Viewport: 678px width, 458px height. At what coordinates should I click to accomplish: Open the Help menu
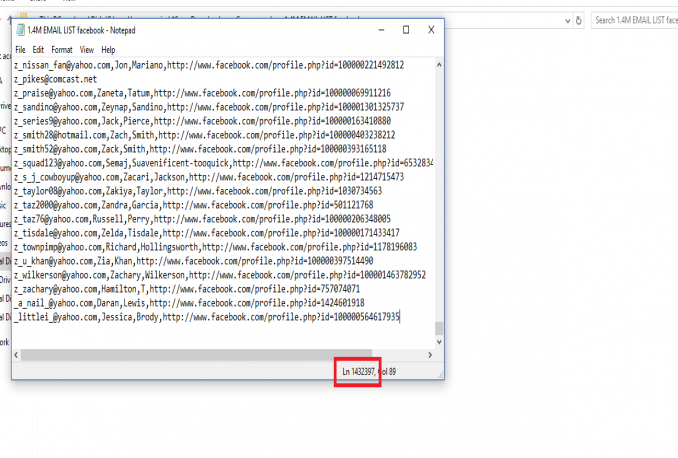108,49
